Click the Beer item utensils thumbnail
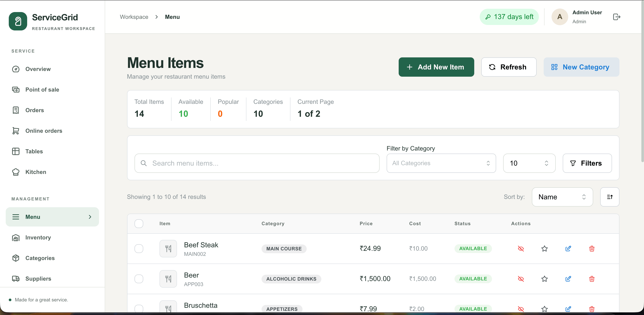644x315 pixels. pyautogui.click(x=168, y=279)
